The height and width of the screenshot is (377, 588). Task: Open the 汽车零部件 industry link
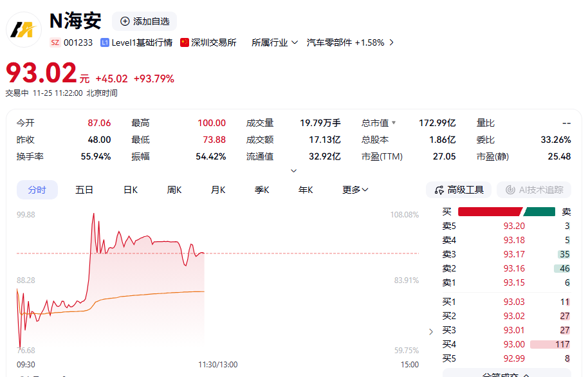(x=347, y=42)
